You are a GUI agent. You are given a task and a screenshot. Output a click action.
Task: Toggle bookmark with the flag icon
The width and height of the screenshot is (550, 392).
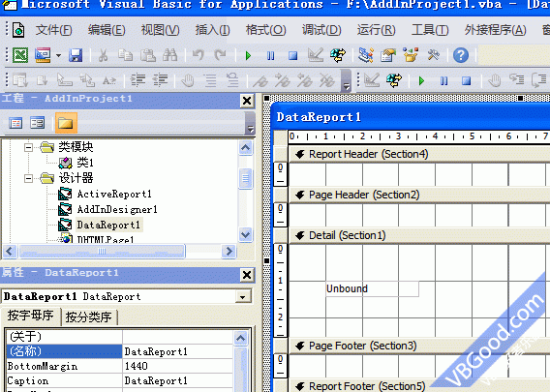[x=260, y=81]
